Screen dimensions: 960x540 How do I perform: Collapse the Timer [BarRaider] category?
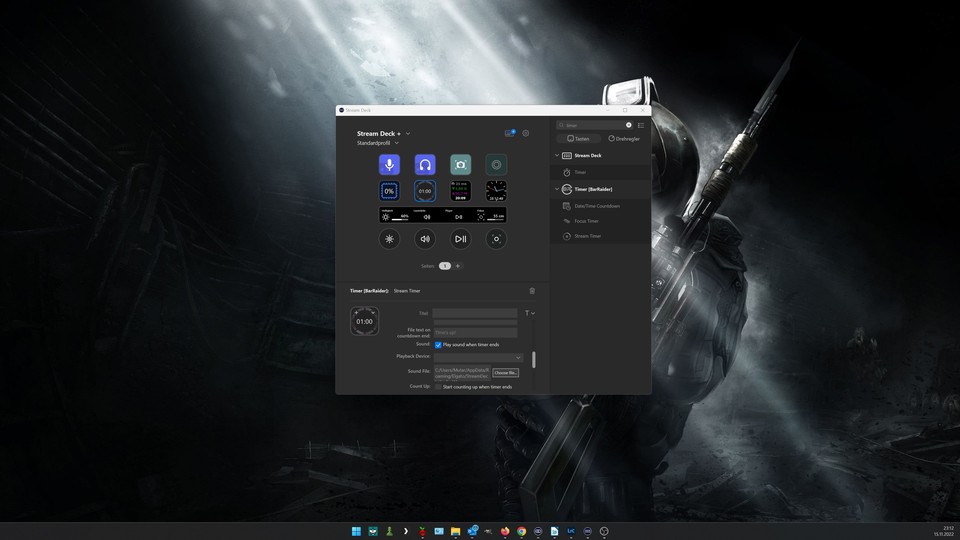point(557,189)
